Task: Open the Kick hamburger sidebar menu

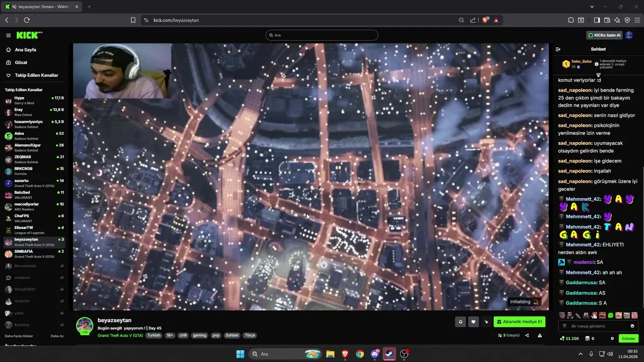Action: click(x=9, y=35)
